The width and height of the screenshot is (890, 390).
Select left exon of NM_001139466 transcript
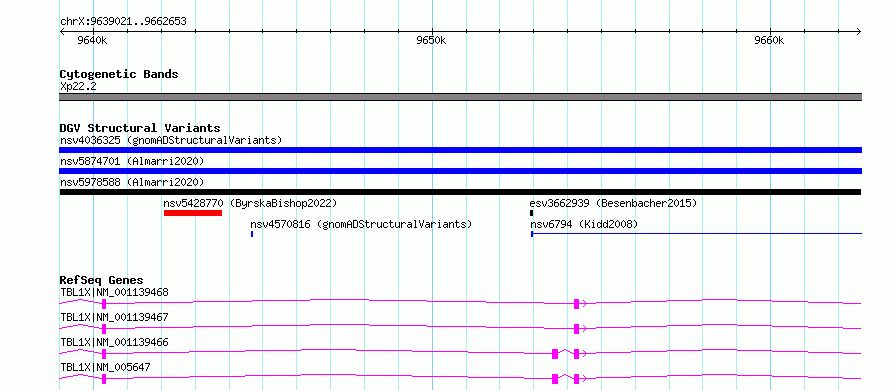[104, 354]
